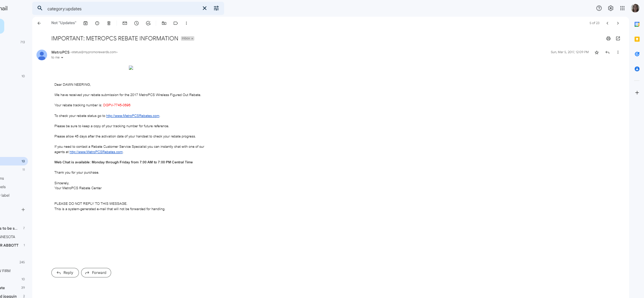This screenshot has height=298, width=644.
Task: Delete this email with the trash icon
Action: click(x=109, y=23)
